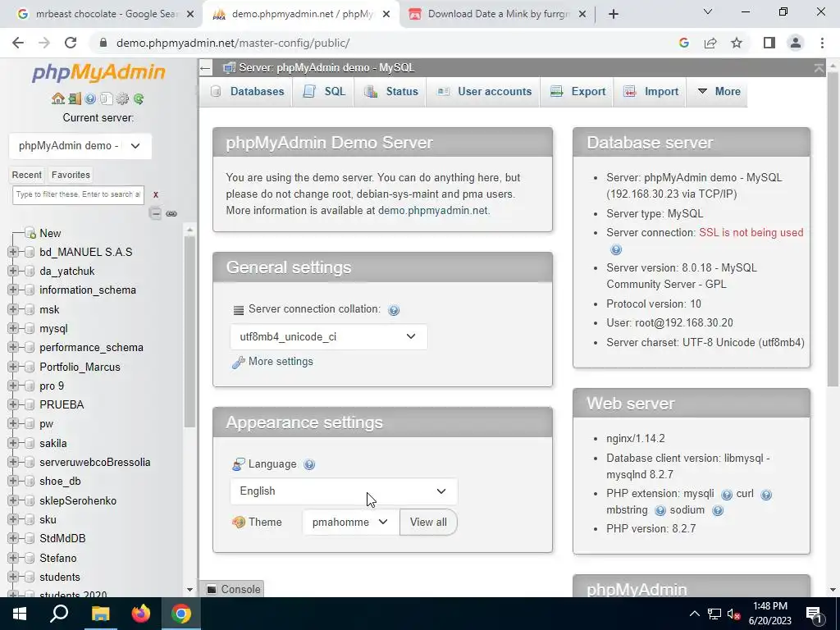Click the View all themes button
This screenshot has height=630, width=840.
pos(428,523)
